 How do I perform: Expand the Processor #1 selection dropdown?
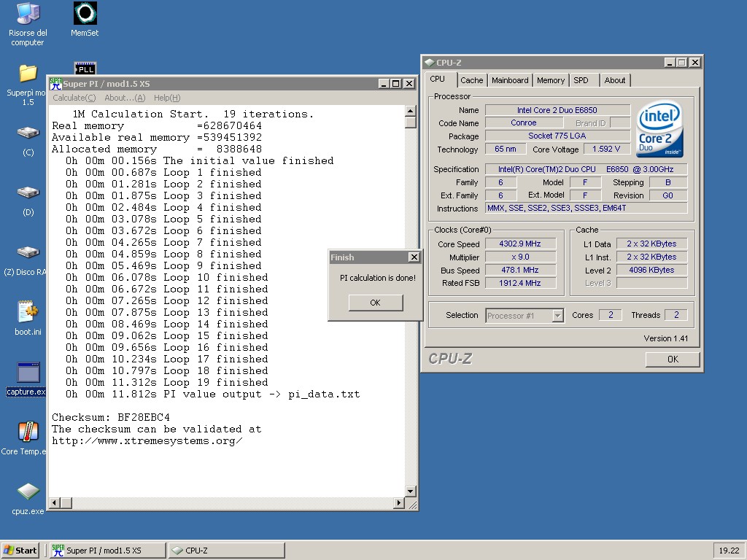(x=557, y=316)
